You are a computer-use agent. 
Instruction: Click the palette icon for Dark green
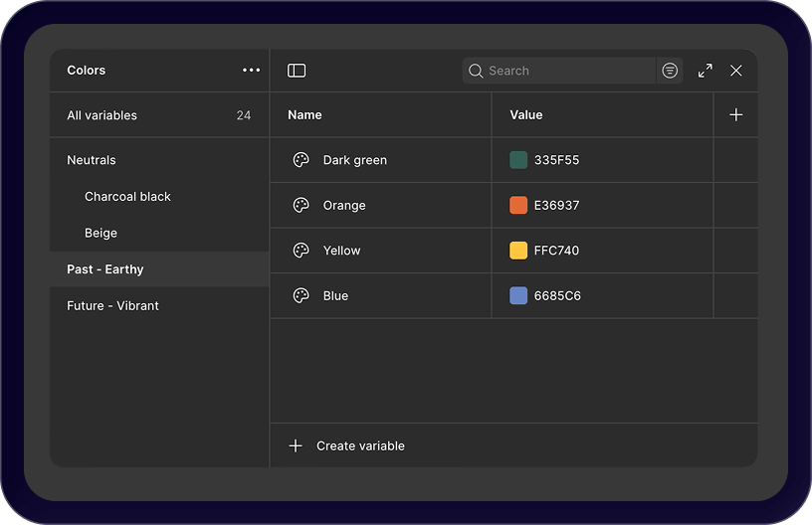[x=301, y=160]
